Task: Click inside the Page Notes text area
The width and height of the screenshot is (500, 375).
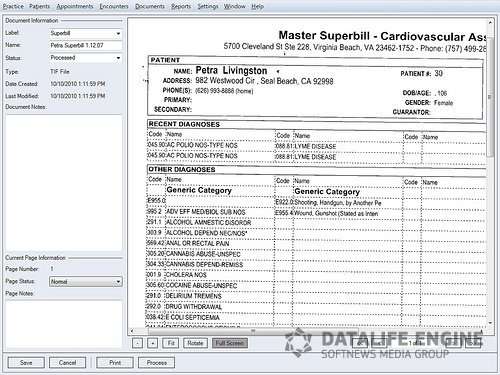Action: [64, 323]
